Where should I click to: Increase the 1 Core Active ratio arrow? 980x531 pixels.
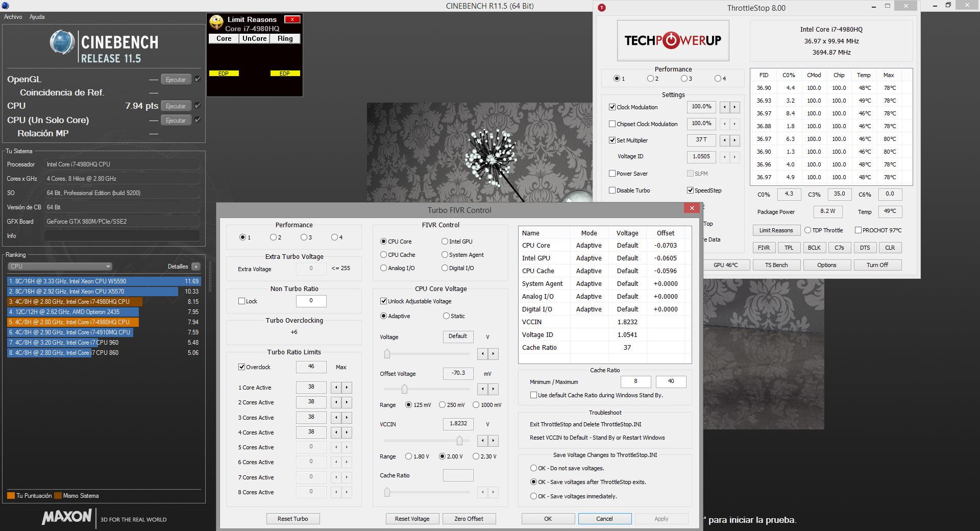[347, 388]
